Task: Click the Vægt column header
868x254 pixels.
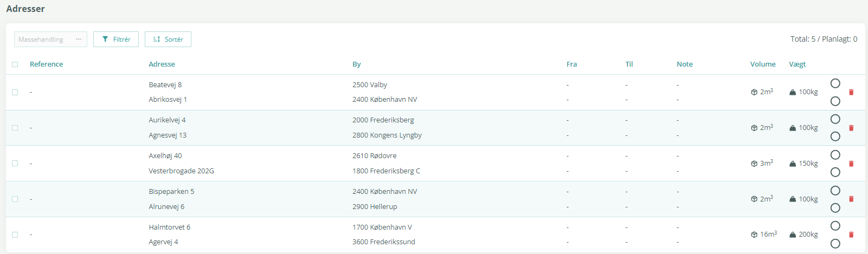Action: tap(797, 64)
